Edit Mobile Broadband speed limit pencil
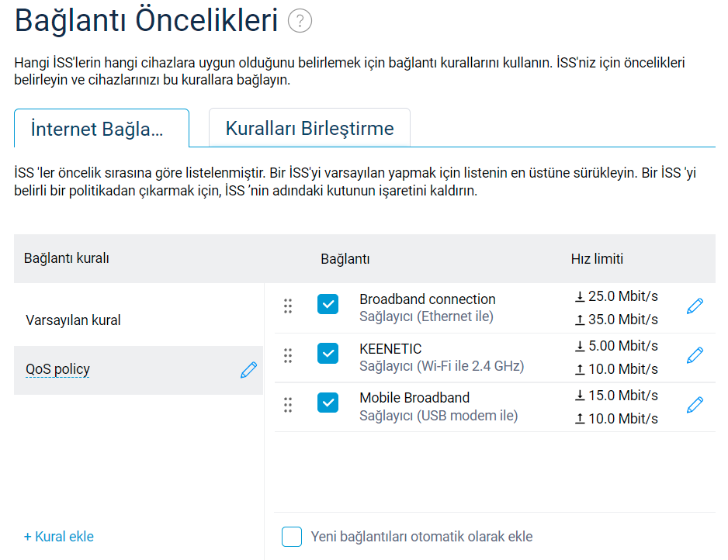This screenshot has width=728, height=560. pos(695,405)
